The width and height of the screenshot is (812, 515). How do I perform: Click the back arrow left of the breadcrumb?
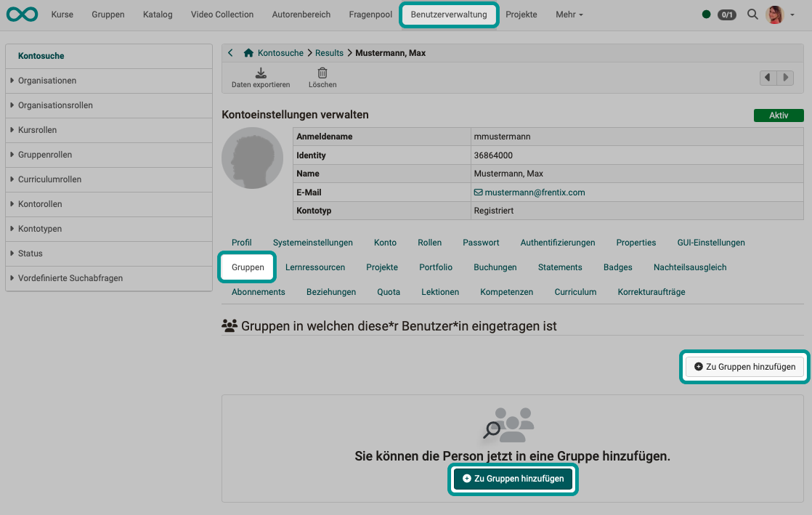[x=230, y=52]
